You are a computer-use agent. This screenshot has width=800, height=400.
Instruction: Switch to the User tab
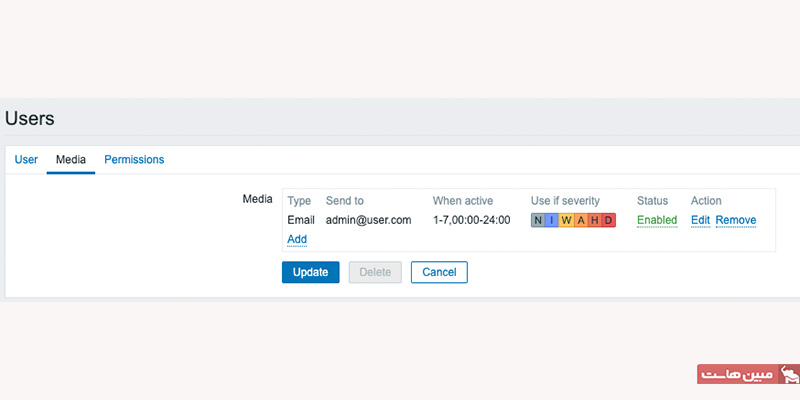[x=26, y=160]
